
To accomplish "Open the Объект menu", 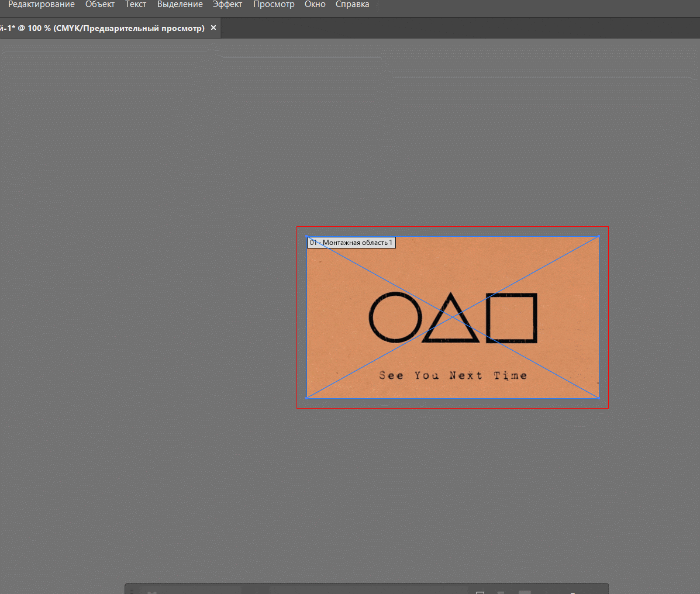I will (100, 5).
